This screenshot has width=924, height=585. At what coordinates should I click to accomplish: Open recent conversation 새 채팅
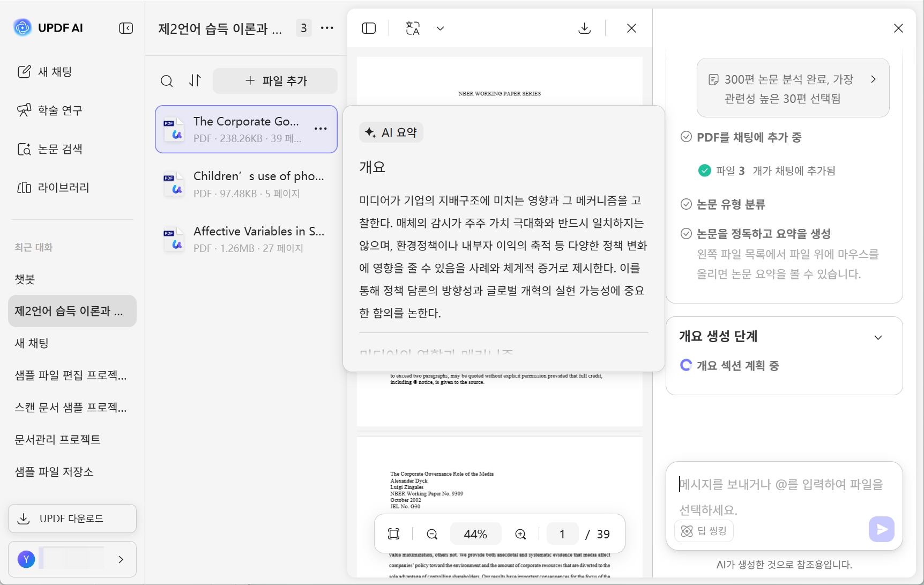pyautogui.click(x=72, y=343)
